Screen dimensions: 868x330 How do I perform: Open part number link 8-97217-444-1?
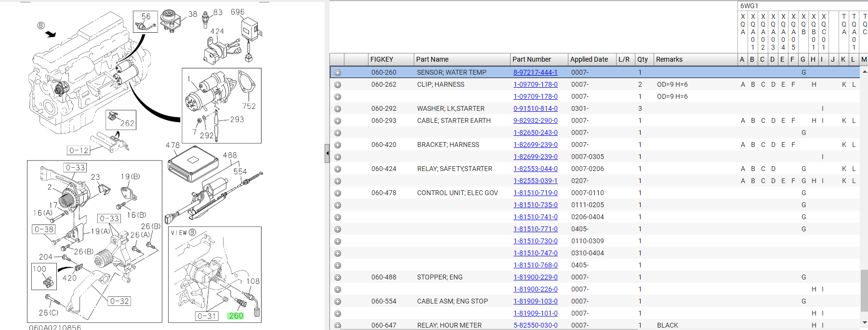(x=535, y=72)
